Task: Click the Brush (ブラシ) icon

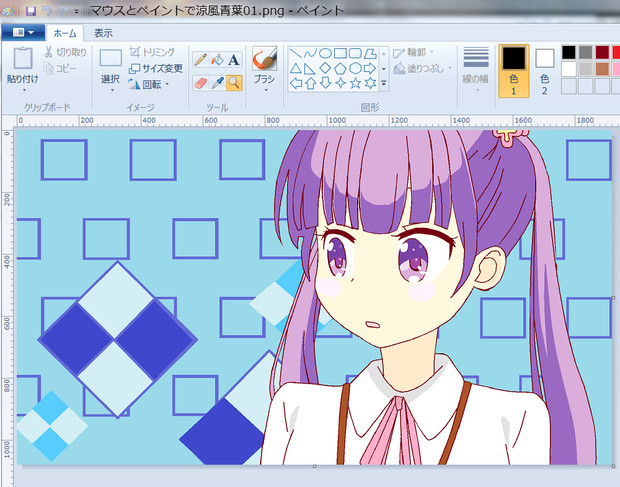Action: click(264, 59)
